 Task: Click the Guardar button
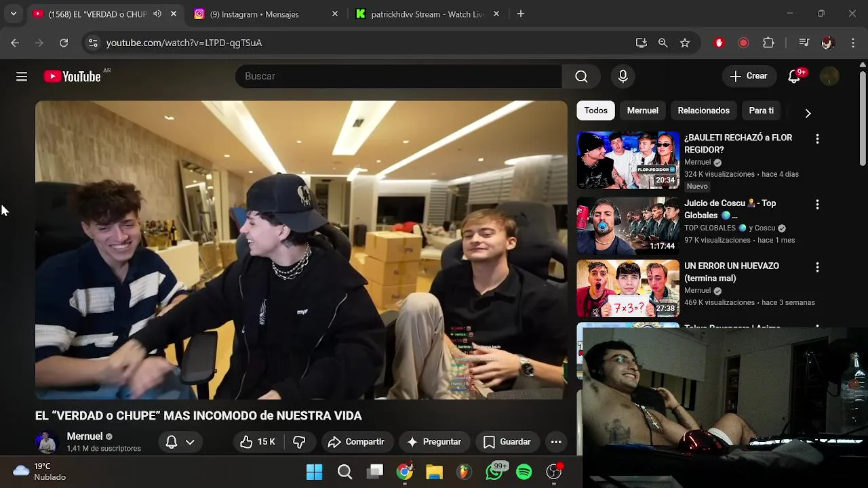coord(507,442)
